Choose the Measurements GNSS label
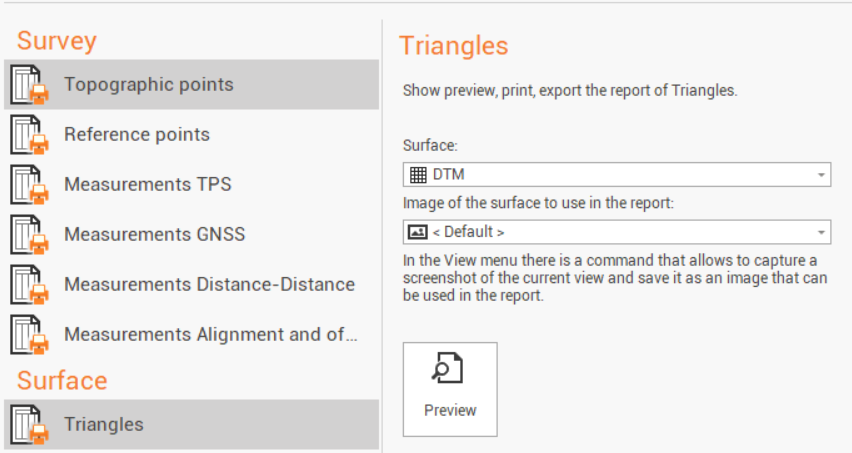This screenshot has height=453, width=852. 155,235
